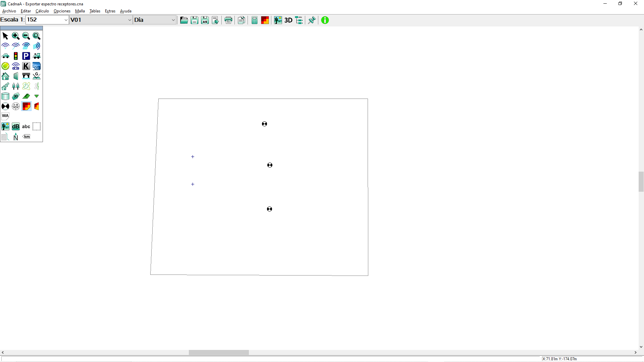Select the vertical area source tool

[37, 46]
